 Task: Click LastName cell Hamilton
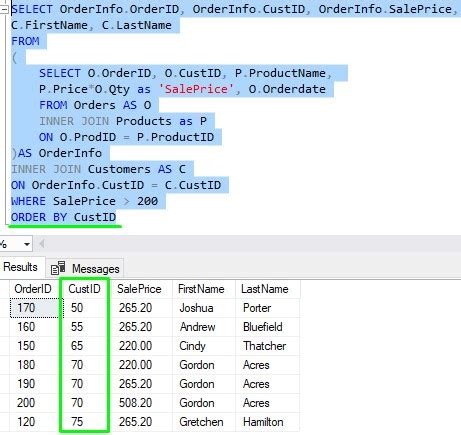(x=268, y=422)
